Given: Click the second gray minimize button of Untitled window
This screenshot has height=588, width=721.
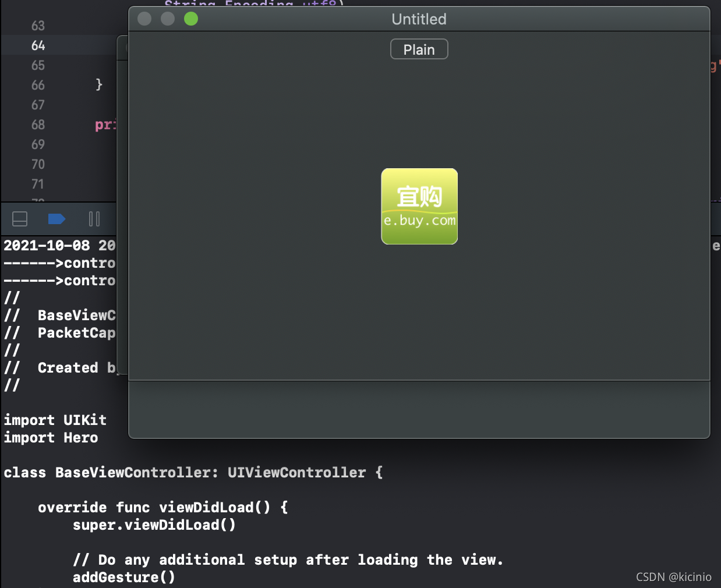Looking at the screenshot, I should tap(168, 19).
